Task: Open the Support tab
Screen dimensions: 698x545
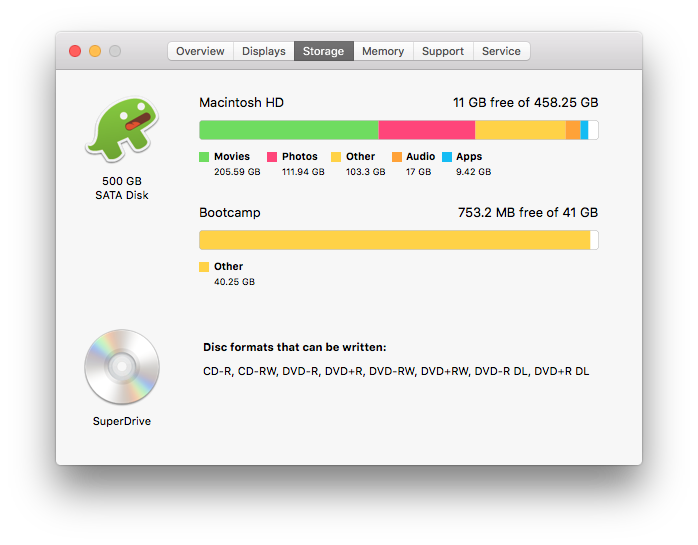Action: pos(442,51)
